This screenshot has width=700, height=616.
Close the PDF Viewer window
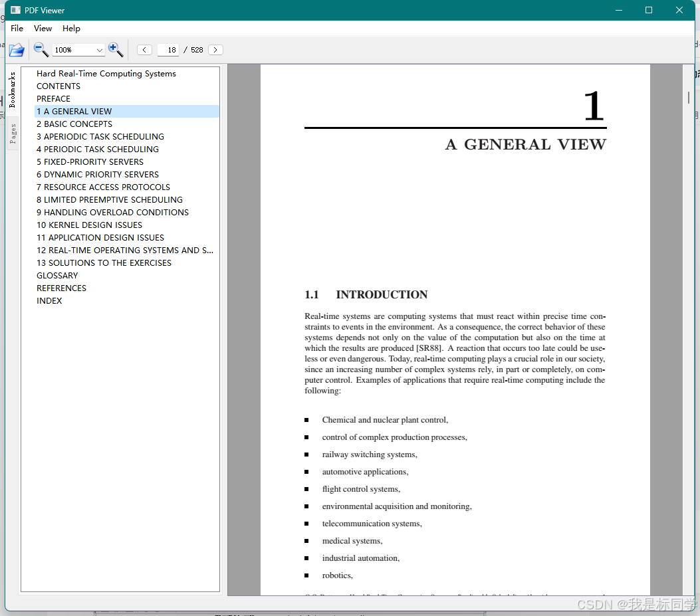(679, 10)
